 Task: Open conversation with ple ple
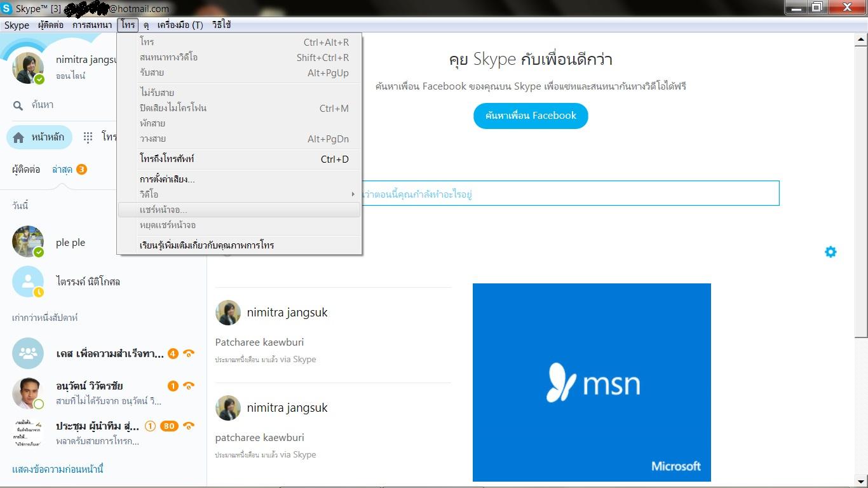pos(103,242)
